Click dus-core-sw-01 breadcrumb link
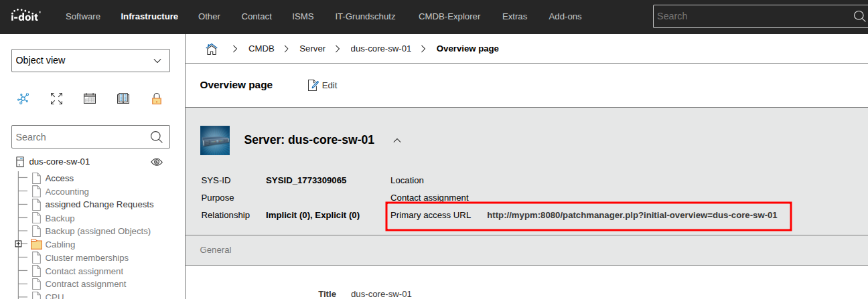Screen dimensions: 868x299 (381, 49)
